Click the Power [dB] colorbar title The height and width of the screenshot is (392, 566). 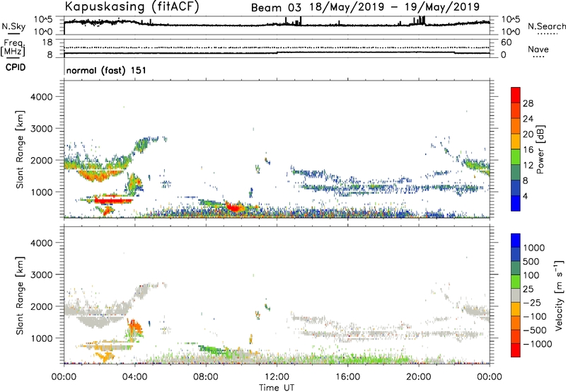(x=540, y=149)
